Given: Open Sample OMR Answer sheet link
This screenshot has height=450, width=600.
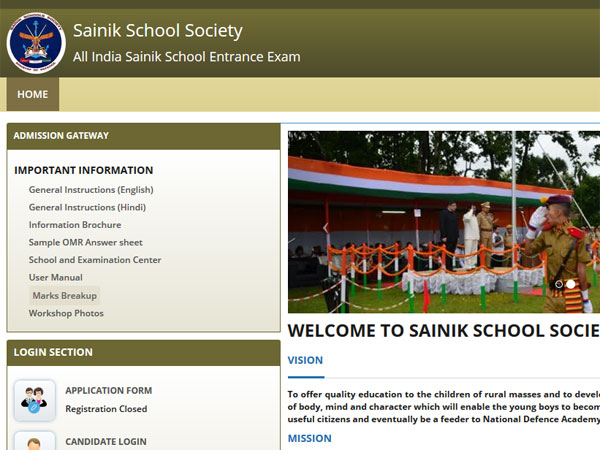Looking at the screenshot, I should point(85,242).
